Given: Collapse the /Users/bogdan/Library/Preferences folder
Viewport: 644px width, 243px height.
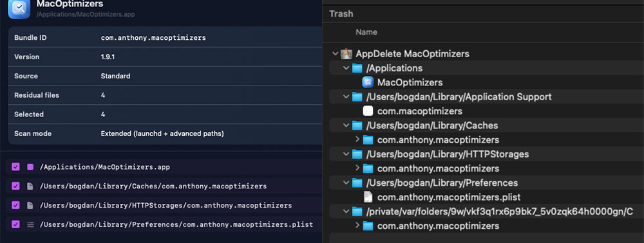Looking at the screenshot, I should click(x=346, y=183).
